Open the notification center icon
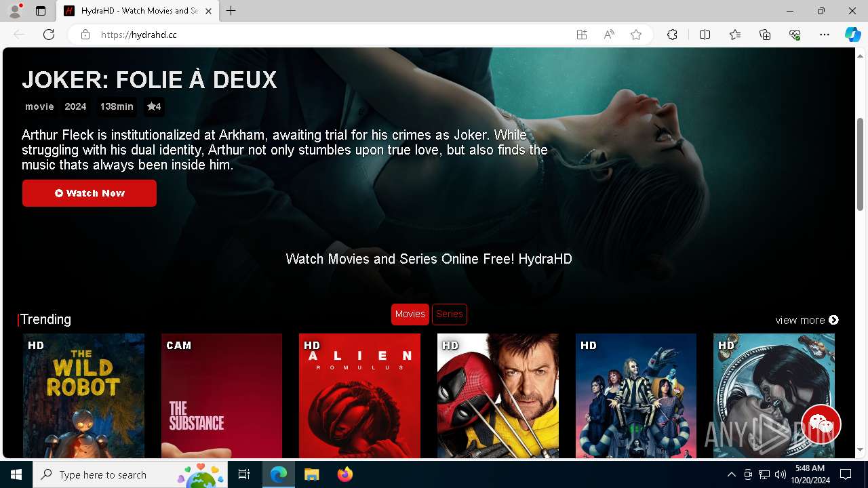This screenshot has height=488, width=868. point(846,474)
